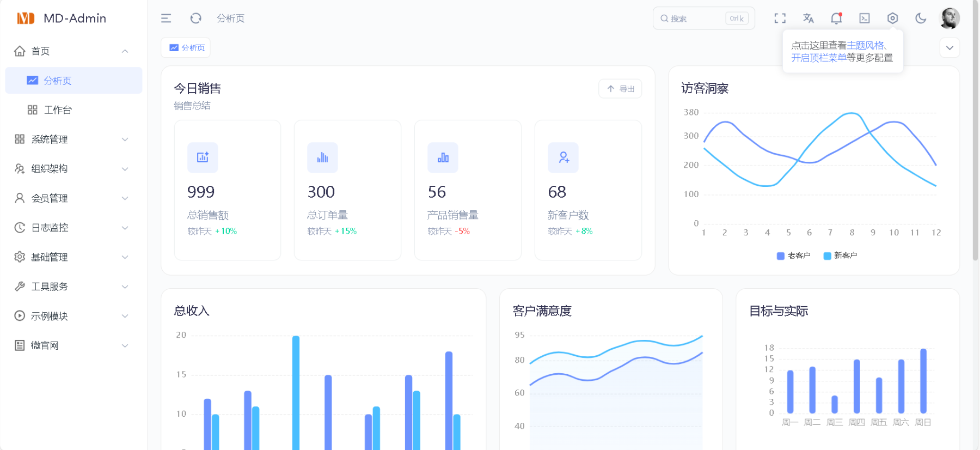980x450 pixels.
Task: Click the 分析页 breadcrumb text
Action: click(231, 19)
